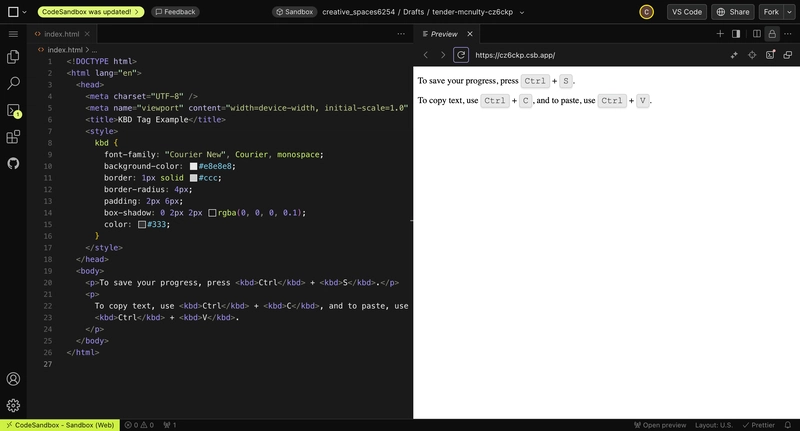800x431 pixels.
Task: Click errors and warnings count in status bar
Action: [139, 425]
